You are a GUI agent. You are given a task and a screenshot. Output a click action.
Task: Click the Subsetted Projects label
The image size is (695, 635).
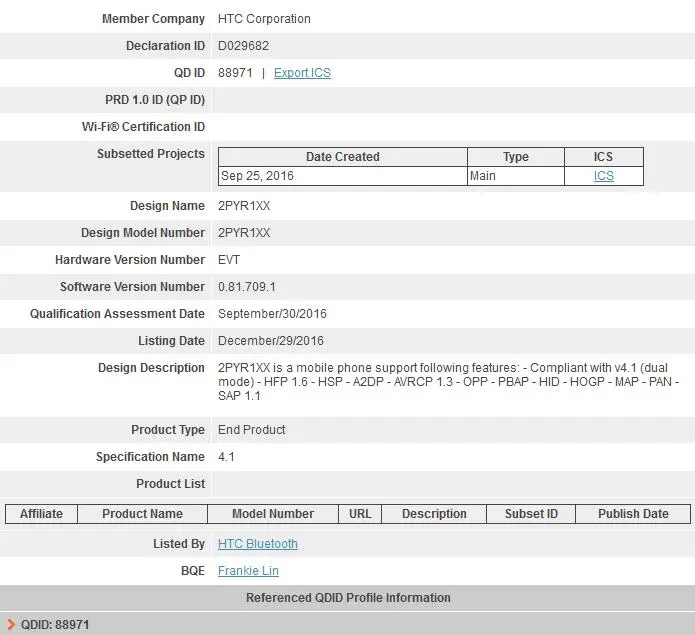tap(151, 154)
